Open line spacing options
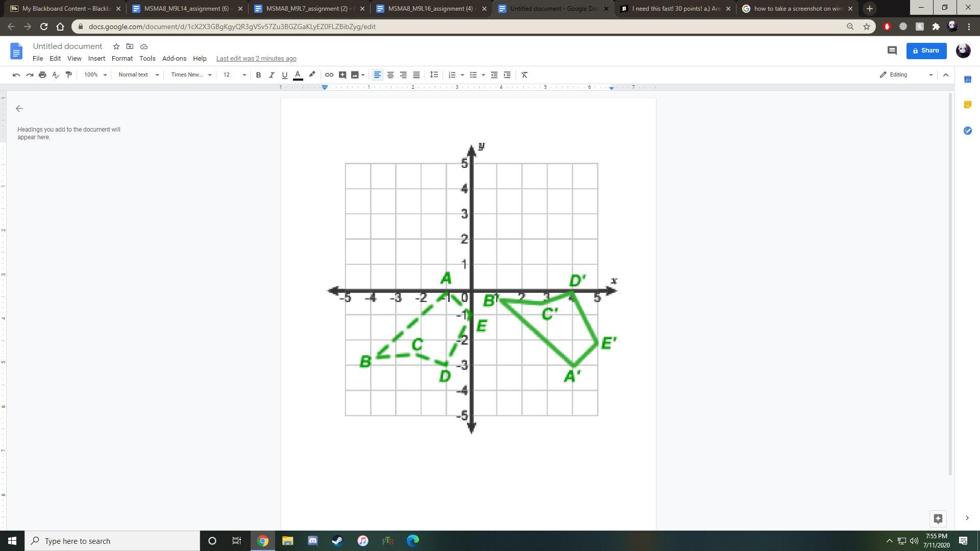980x551 pixels. 434,75
